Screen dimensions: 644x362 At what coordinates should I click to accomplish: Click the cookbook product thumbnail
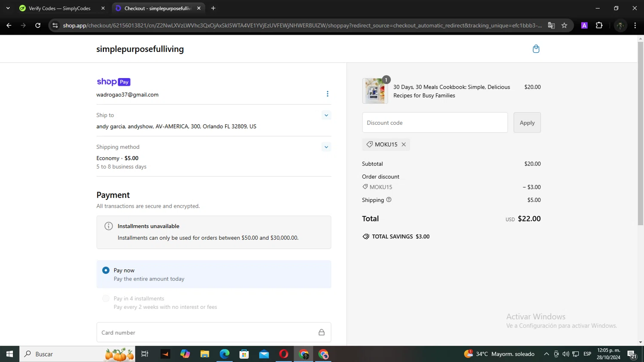pos(375,91)
